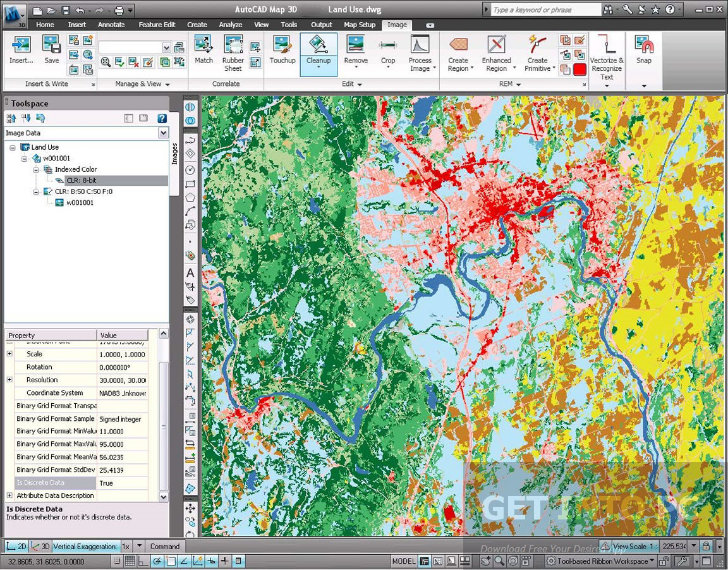Collapse the Indexed Color node

coord(36,169)
